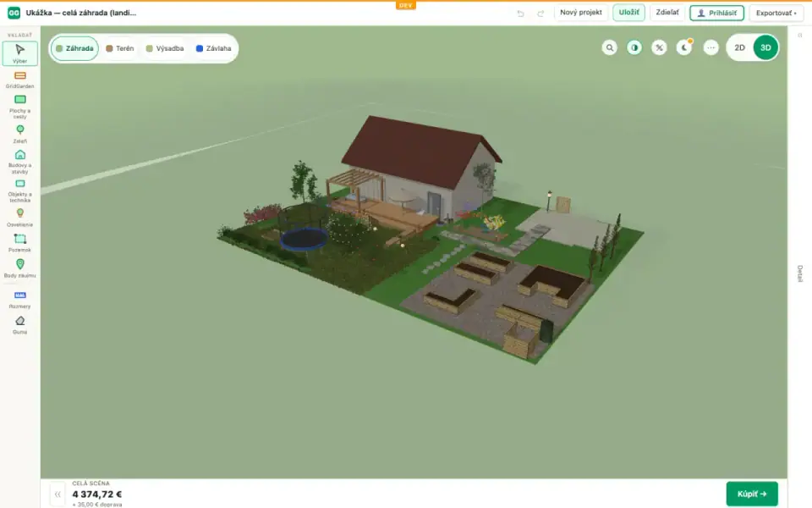Click the redo arrow icon
This screenshot has height=508, width=812.
pos(540,14)
